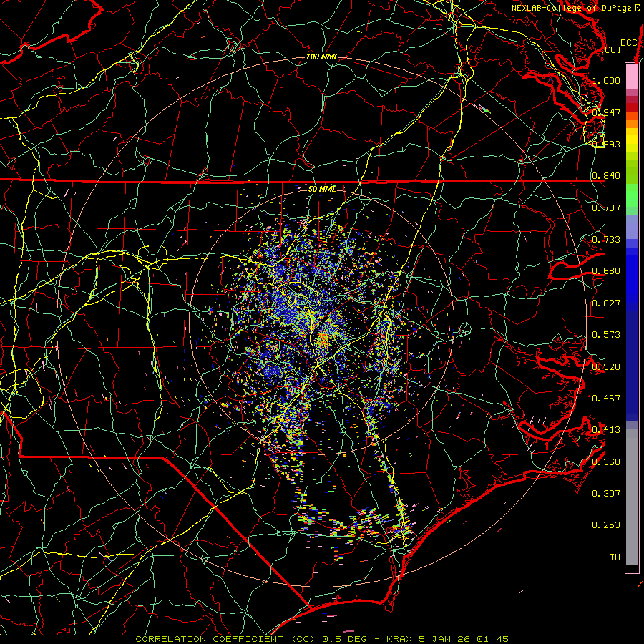Image resolution: width=644 pixels, height=644 pixels.
Task: Pick the black band at scale bottom
Action: point(632,569)
